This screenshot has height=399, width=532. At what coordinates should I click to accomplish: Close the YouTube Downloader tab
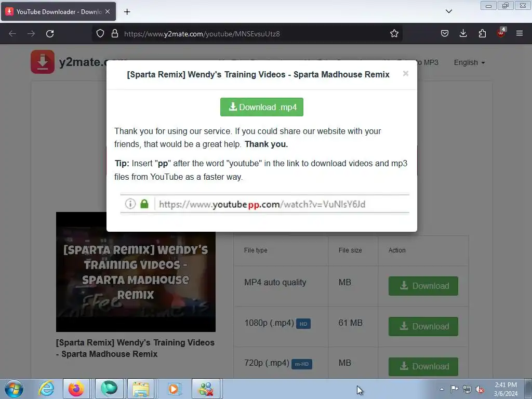click(x=108, y=11)
